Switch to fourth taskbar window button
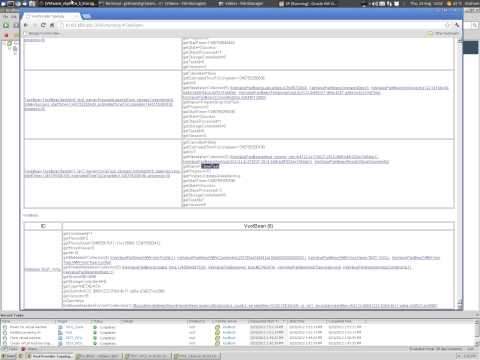 click(x=196, y=356)
